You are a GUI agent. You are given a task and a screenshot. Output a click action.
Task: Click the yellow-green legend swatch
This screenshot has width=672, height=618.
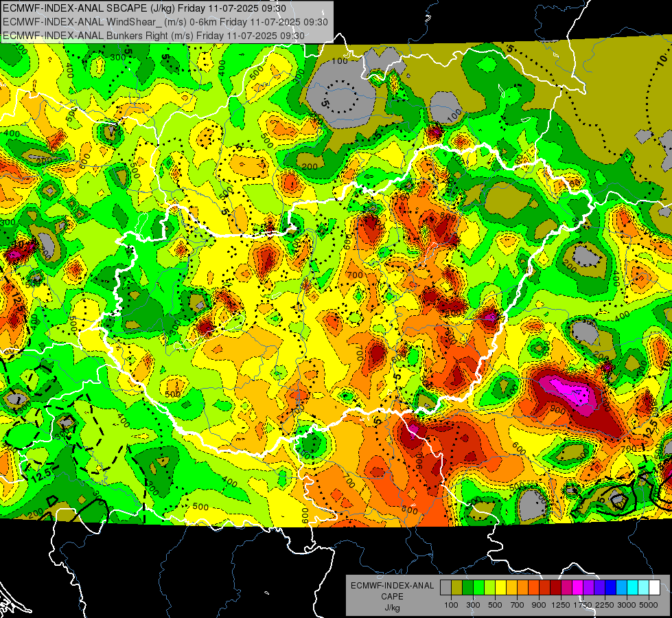tap(489, 588)
